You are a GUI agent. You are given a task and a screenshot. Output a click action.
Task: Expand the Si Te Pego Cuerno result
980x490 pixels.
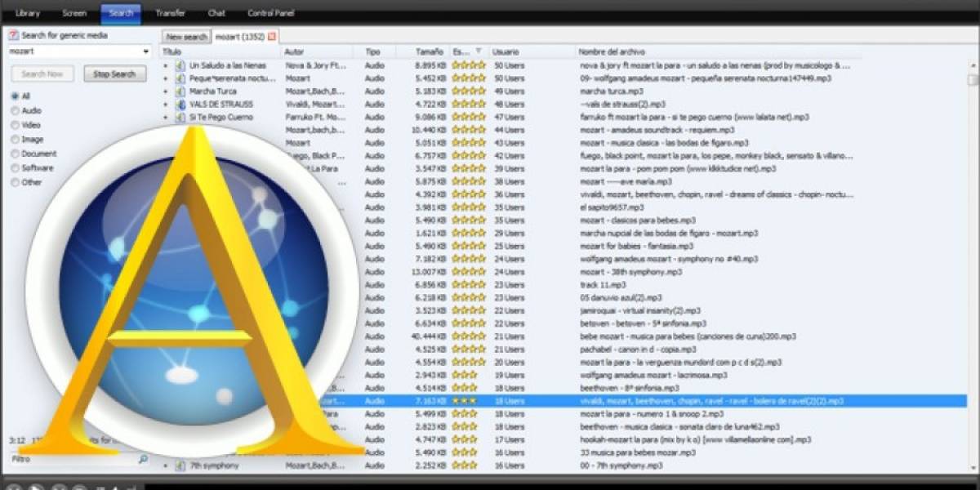click(x=167, y=118)
